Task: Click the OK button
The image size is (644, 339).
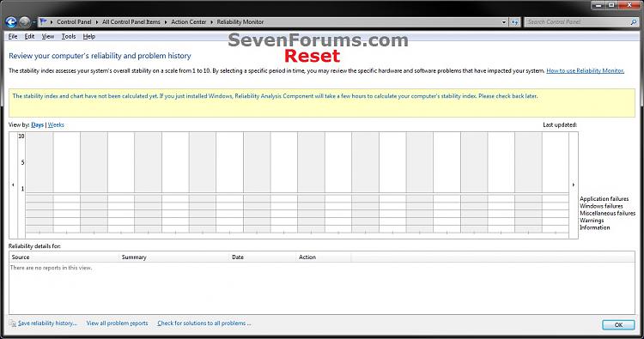Action: click(x=618, y=324)
